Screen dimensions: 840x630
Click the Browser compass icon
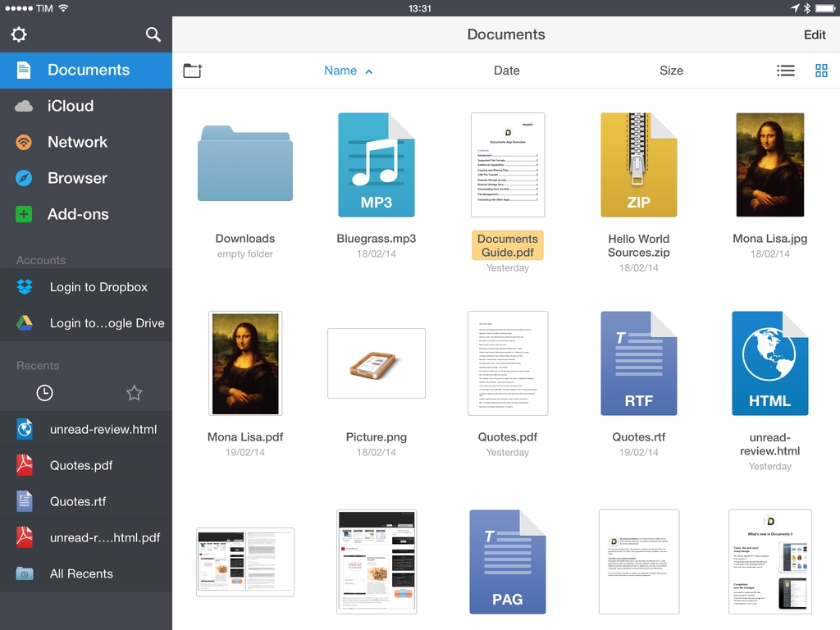(24, 178)
